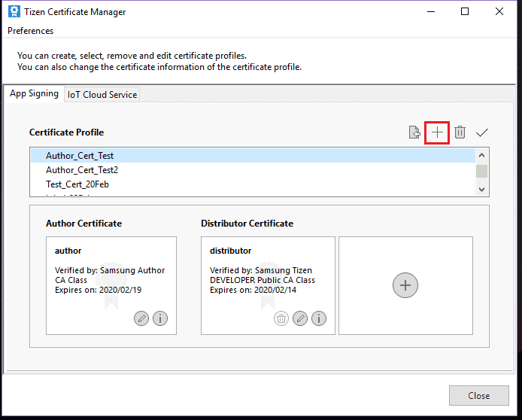Click the profile list scrollbar thumb
The width and height of the screenshot is (522, 420).
click(481, 171)
